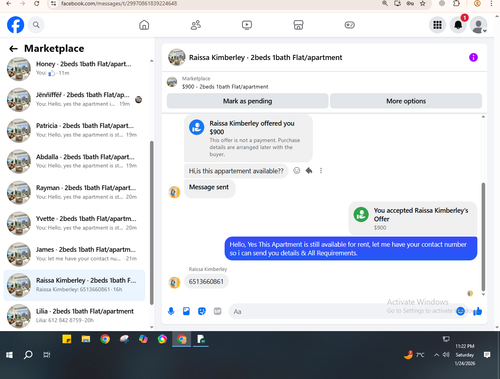
Task: Open the Facebook home logo
Action: coord(15,25)
